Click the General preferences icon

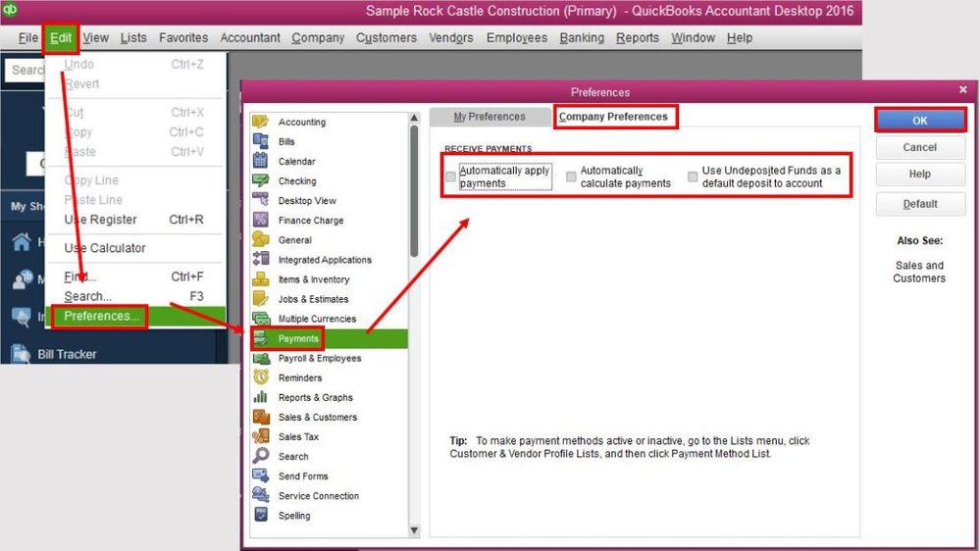(x=261, y=239)
